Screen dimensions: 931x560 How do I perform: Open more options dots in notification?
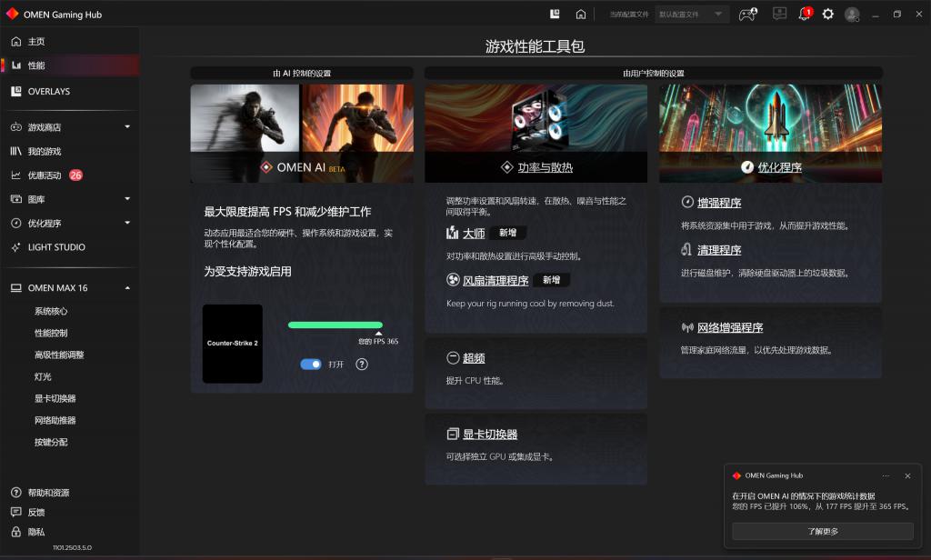point(886,475)
